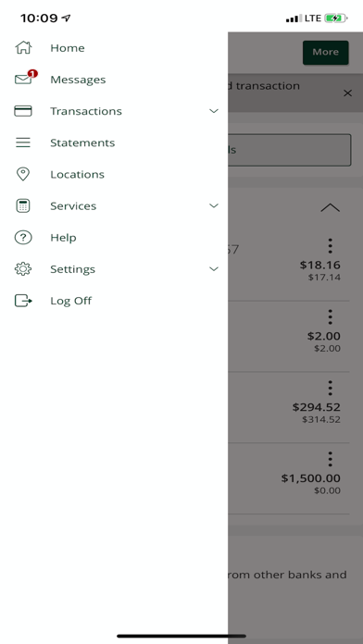Tap the Statements lines icon
Viewport: 363px width, 644px height.
tap(23, 142)
